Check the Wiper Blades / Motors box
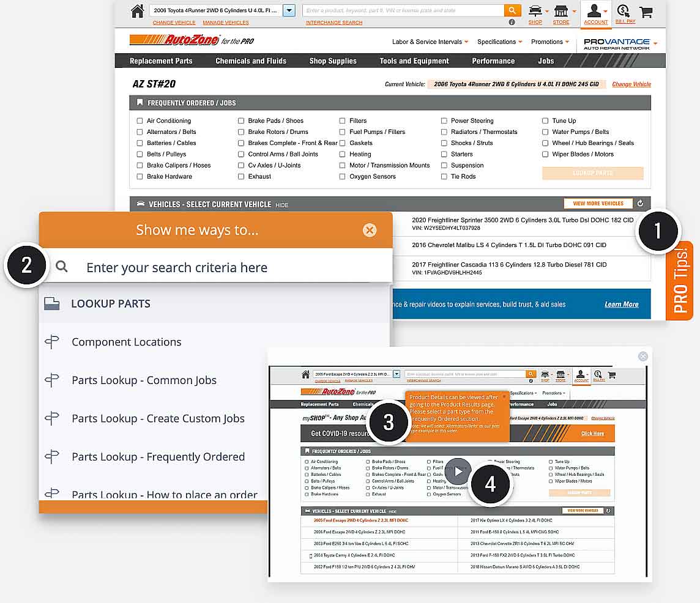Image resolution: width=700 pixels, height=603 pixels. (545, 154)
